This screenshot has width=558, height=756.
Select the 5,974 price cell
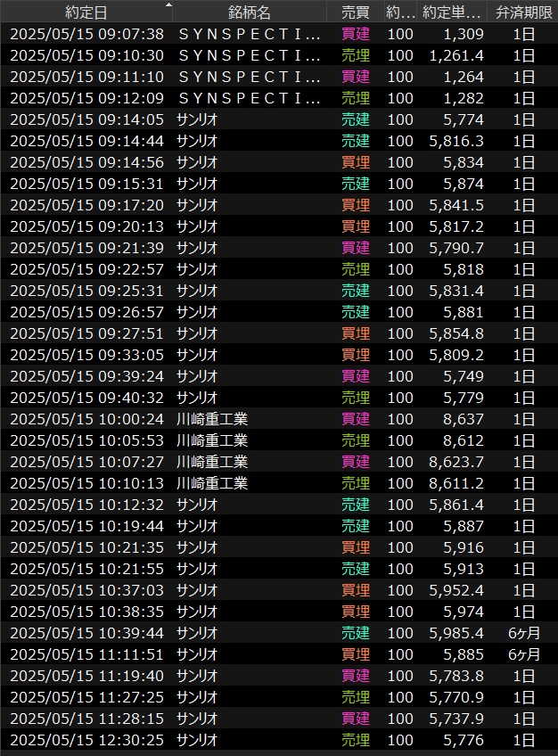click(464, 612)
